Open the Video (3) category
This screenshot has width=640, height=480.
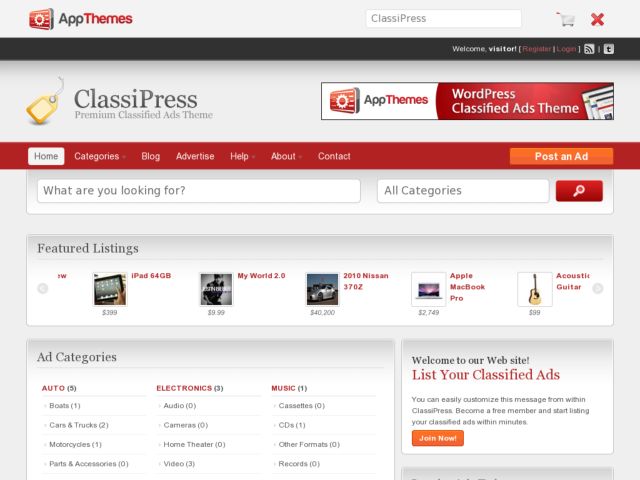(x=179, y=464)
